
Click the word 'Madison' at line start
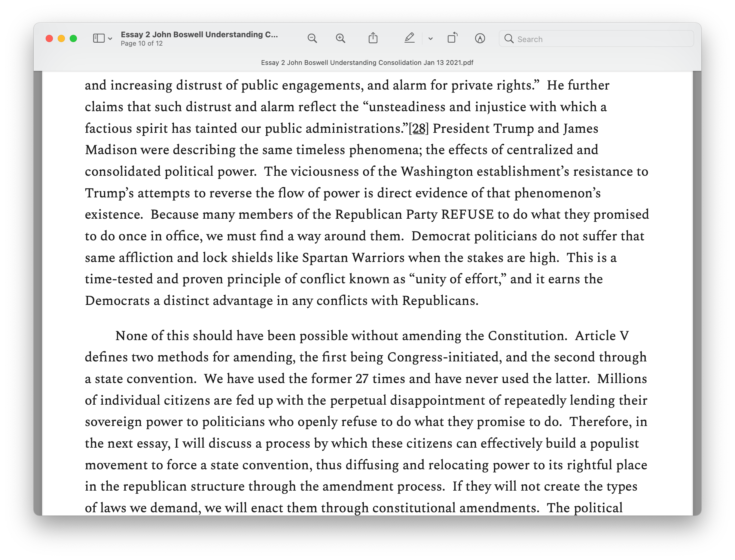click(111, 150)
